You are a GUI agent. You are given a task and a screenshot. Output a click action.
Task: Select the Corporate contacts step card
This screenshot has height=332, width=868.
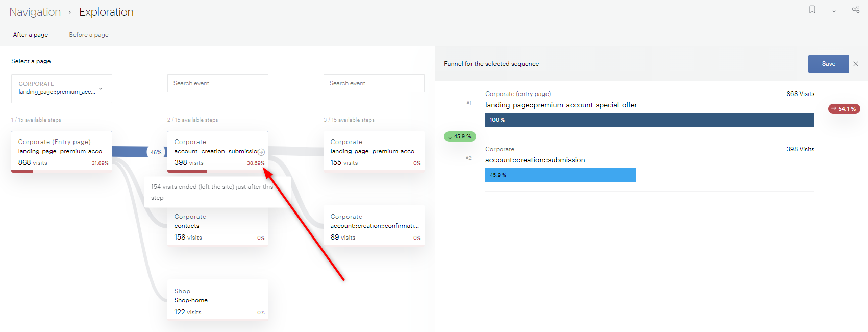218,227
